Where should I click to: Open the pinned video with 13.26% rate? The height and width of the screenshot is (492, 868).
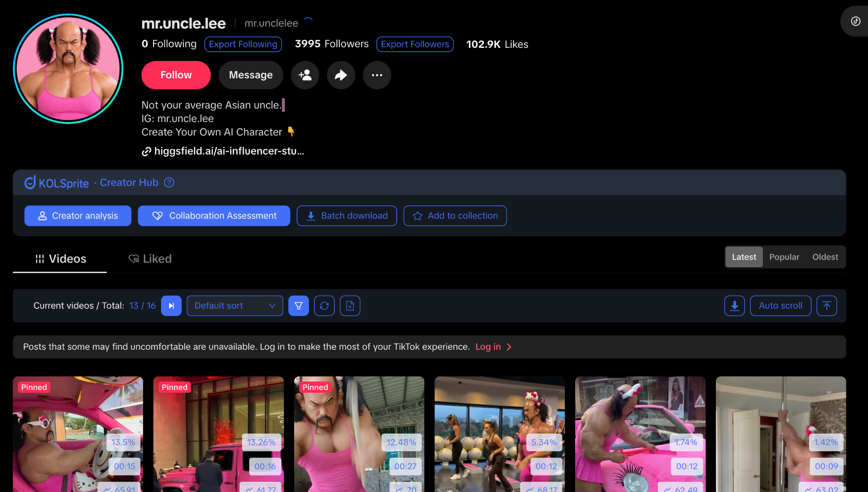tap(218, 434)
